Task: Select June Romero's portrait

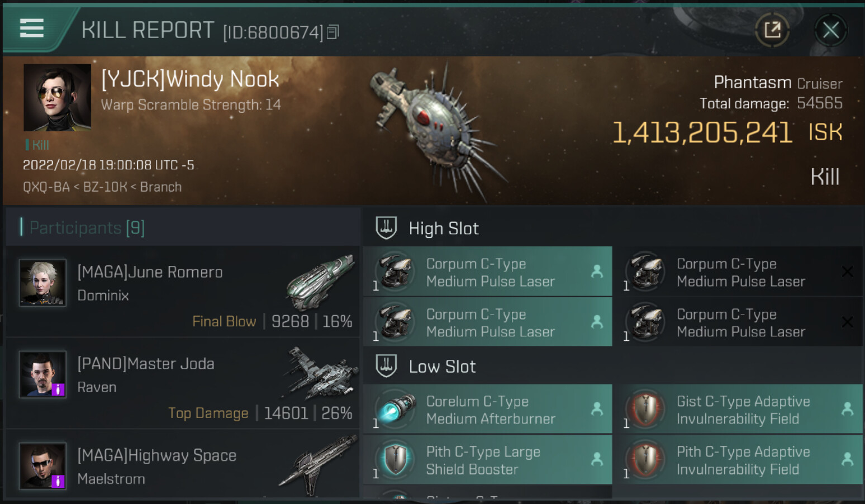Action: pyautogui.click(x=43, y=282)
